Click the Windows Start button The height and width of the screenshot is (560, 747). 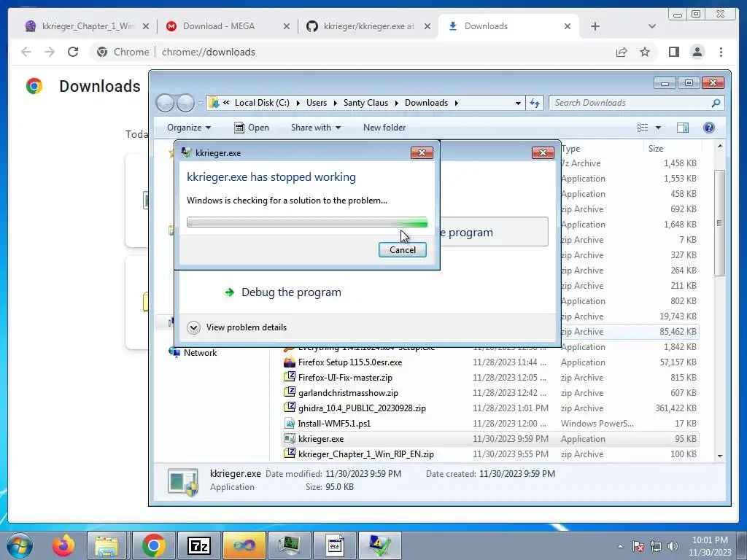(x=20, y=545)
